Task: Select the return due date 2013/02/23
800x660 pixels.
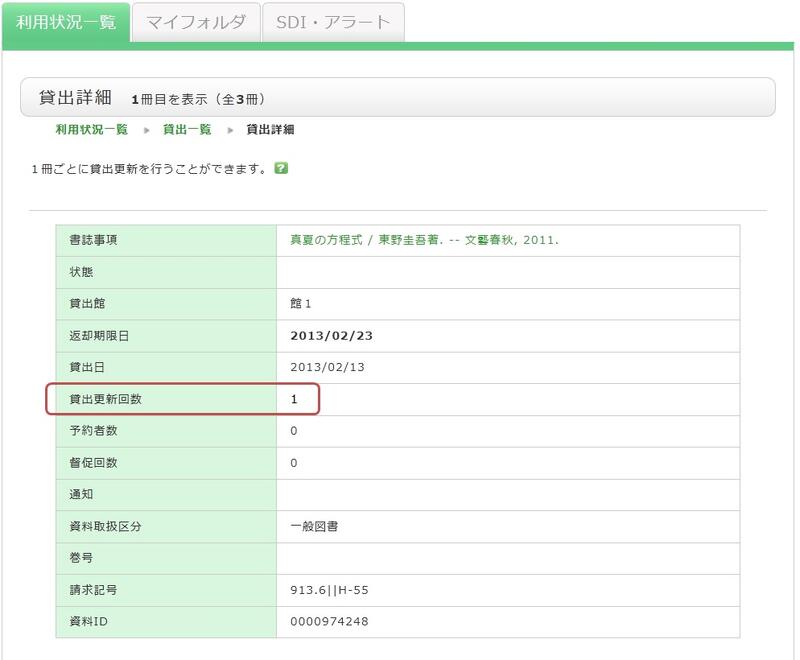Action: pos(330,335)
